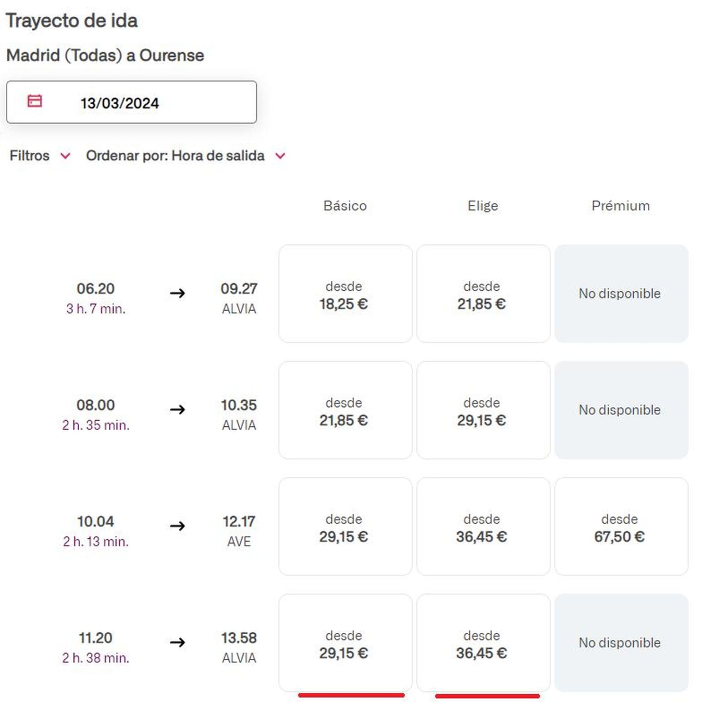Click the 13/03/2024 date input field
Viewport: 728px width, 702px height.
pos(132,102)
